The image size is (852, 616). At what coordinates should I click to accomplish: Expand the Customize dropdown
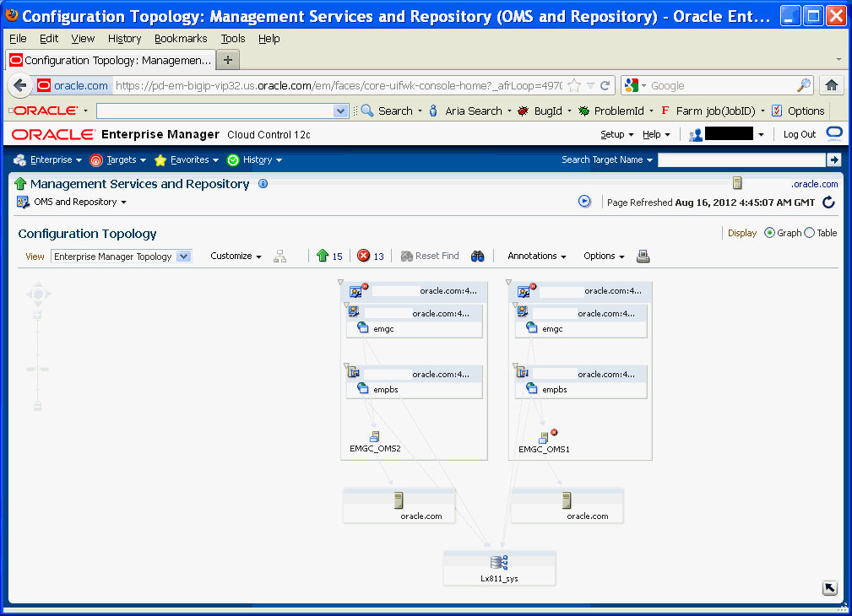236,256
